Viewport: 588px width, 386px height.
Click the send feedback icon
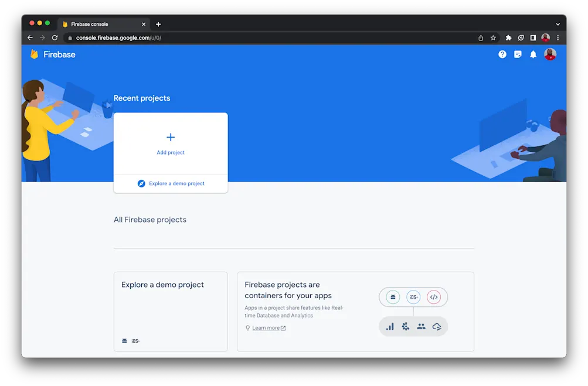click(517, 54)
